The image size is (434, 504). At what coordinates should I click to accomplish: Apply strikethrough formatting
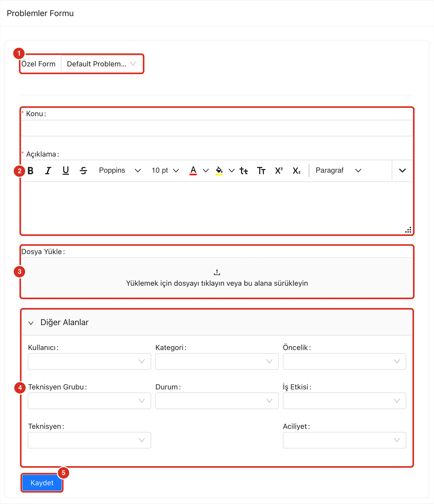pyautogui.click(x=83, y=171)
